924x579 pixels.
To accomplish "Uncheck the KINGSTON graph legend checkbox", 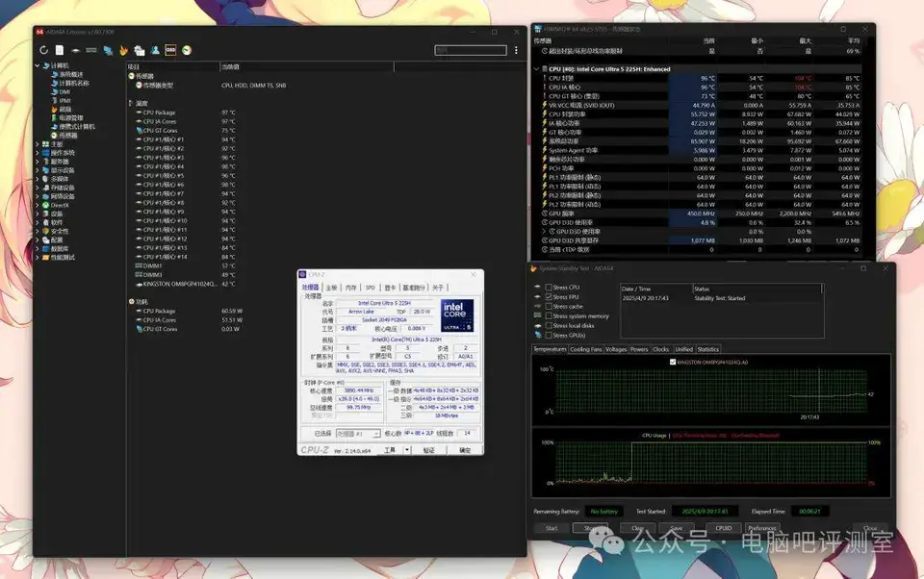I will [x=673, y=363].
